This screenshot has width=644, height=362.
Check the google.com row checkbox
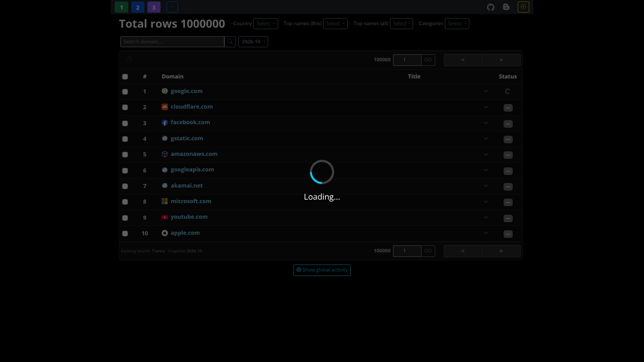(x=125, y=92)
